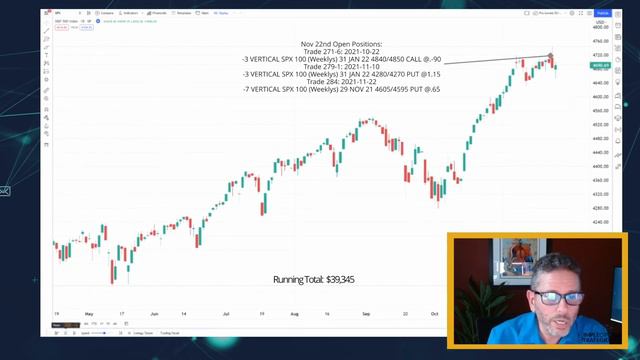This screenshot has height=360, width=640.
Task: Open the calendar icon in right sidebar
Action: click(x=618, y=71)
